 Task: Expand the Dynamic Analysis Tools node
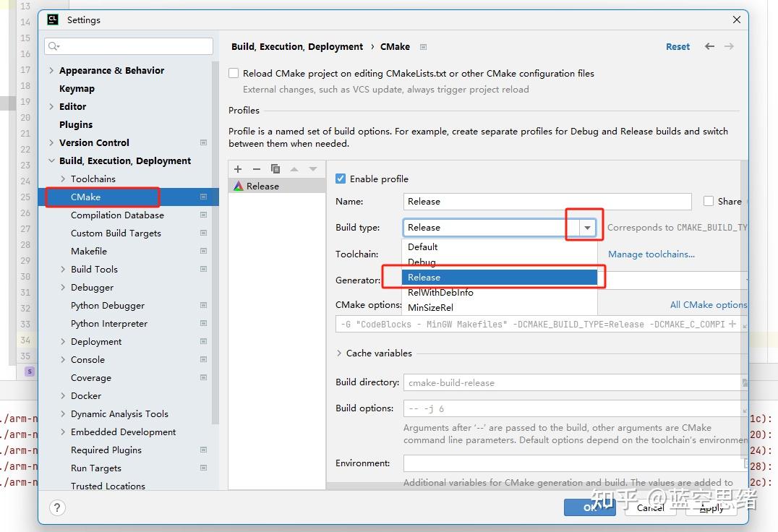pyautogui.click(x=63, y=414)
